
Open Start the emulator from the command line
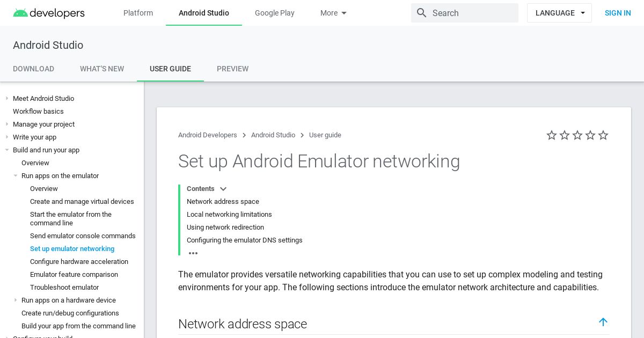pos(71,219)
